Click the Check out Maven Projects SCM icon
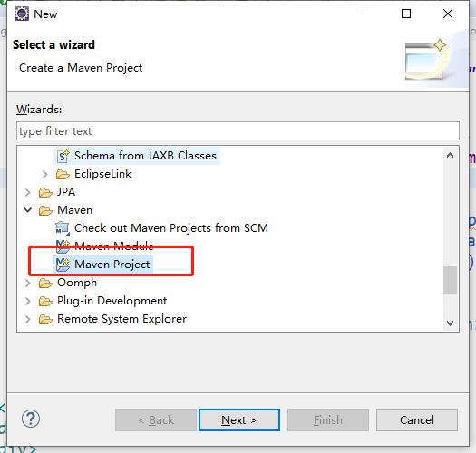Image resolution: width=476 pixels, height=453 pixels. tap(63, 228)
